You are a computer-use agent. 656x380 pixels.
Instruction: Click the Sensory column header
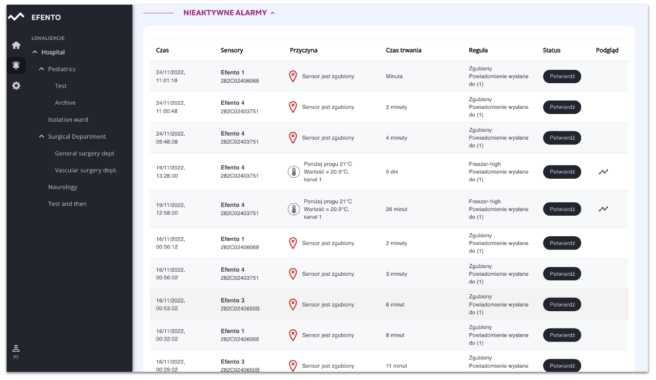[232, 50]
